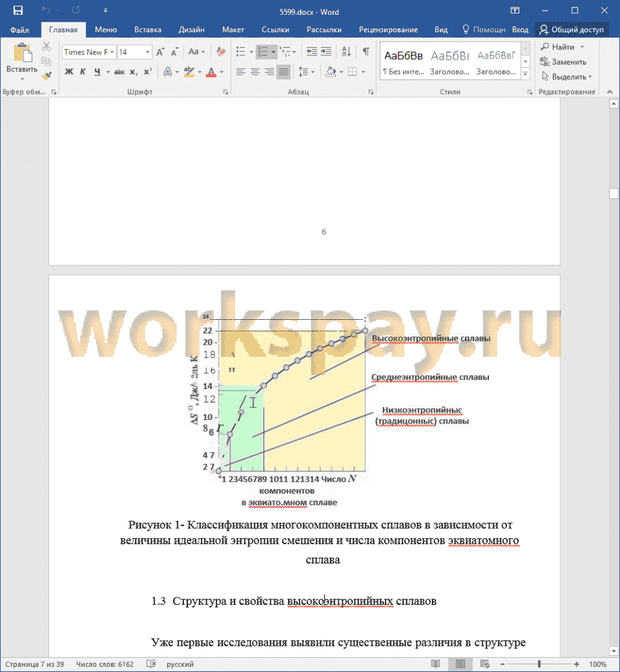Increase paragraph indent
Screen dimensions: 620x672
[x=326, y=52]
